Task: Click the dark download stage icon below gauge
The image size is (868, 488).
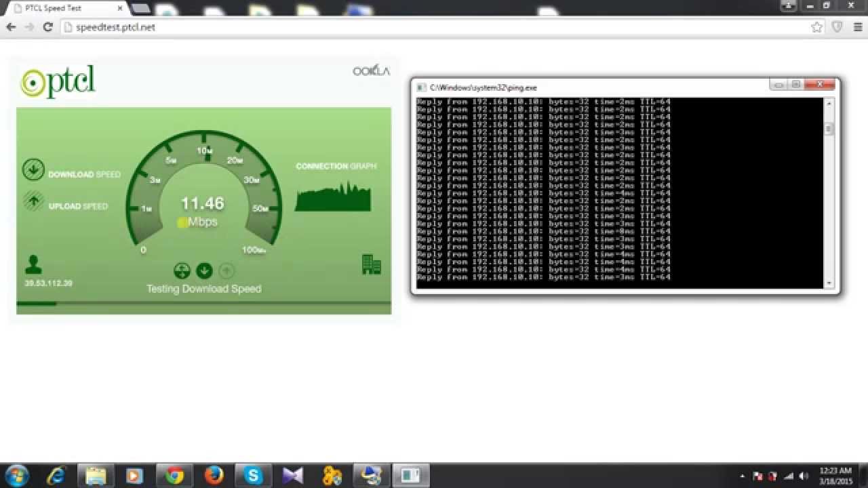Action: (x=204, y=271)
